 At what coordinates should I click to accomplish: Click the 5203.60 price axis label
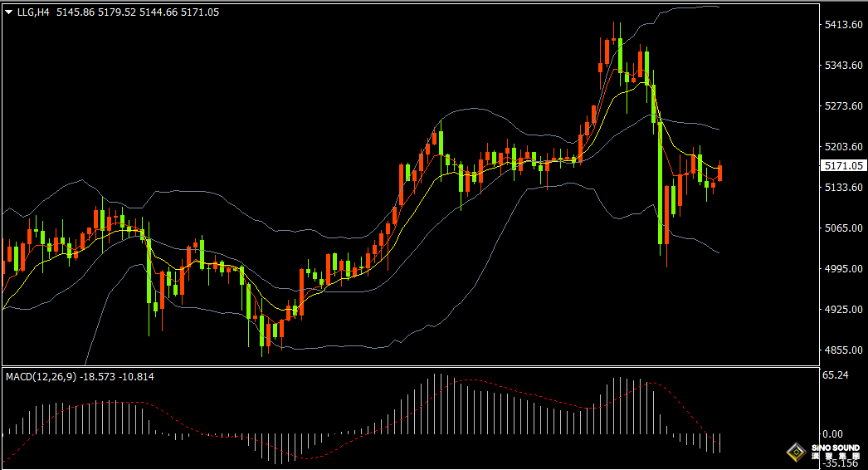click(842, 146)
